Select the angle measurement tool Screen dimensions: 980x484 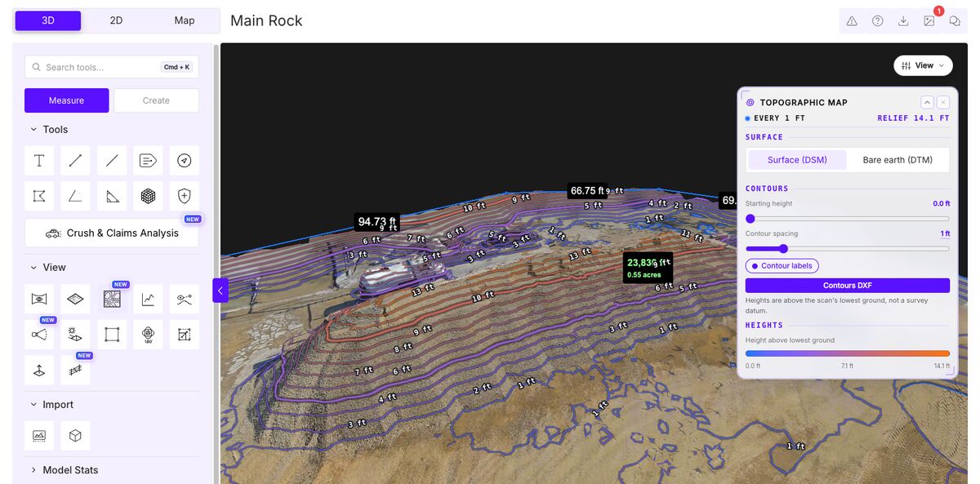[x=75, y=196]
